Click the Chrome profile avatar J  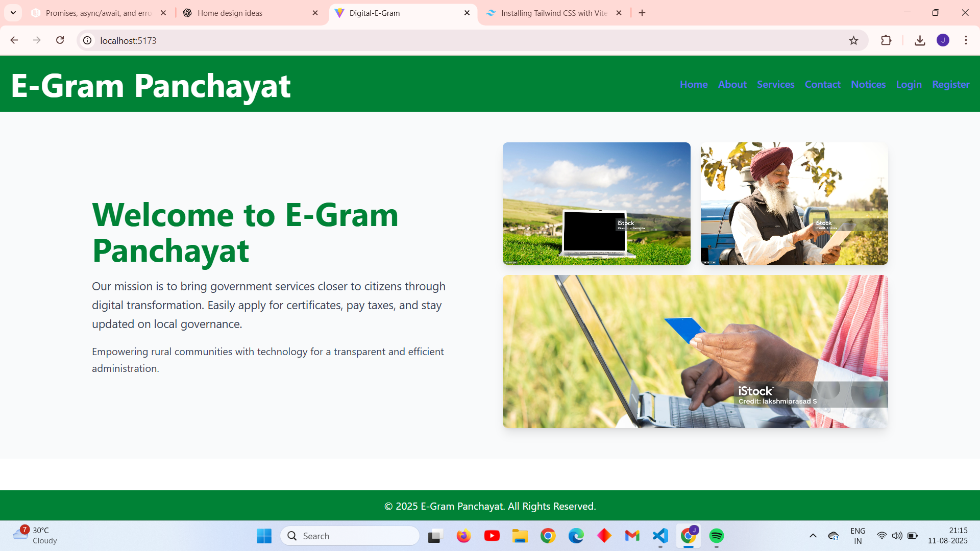point(943,40)
